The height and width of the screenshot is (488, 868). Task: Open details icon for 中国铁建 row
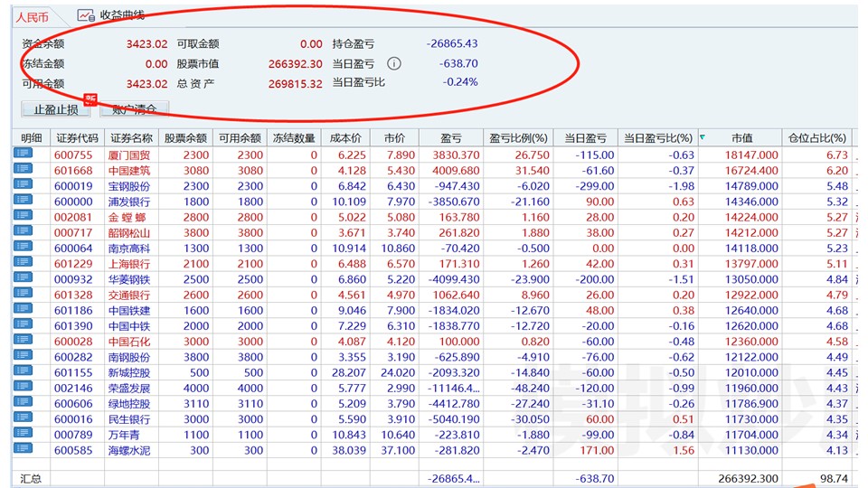(23, 308)
